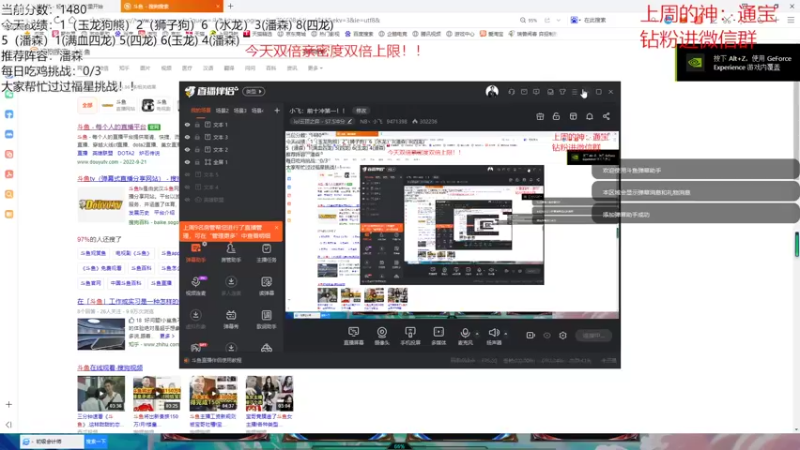Screen dimensions: 800x450
Task: Open the tool right of 弹幕秀
Action: (x=266, y=319)
